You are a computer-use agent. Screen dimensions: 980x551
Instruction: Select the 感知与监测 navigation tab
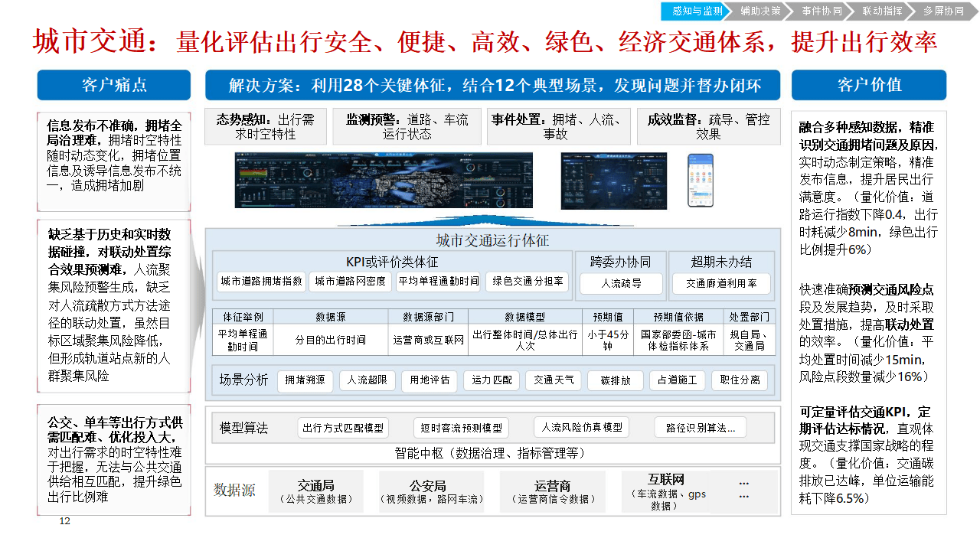coord(694,11)
